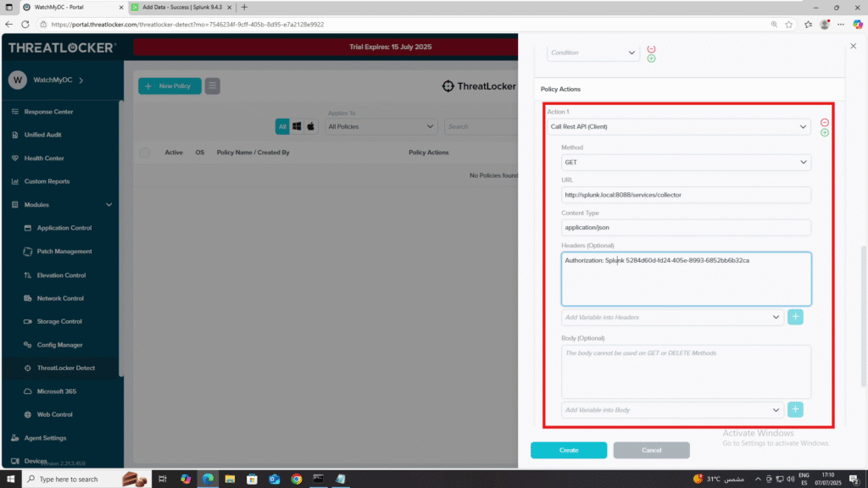Open Storage Control module

pyautogui.click(x=59, y=321)
